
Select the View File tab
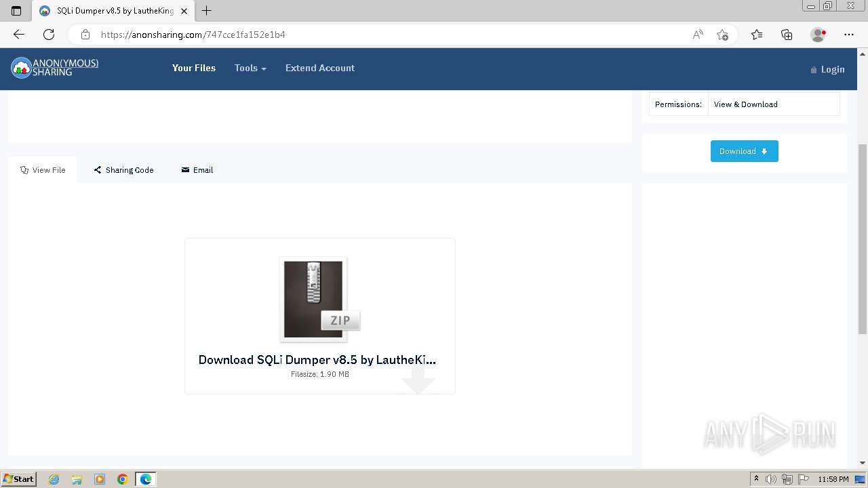[x=43, y=170]
